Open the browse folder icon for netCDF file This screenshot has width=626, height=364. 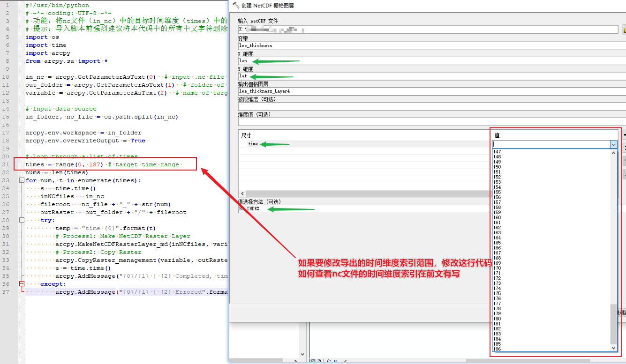point(624,30)
